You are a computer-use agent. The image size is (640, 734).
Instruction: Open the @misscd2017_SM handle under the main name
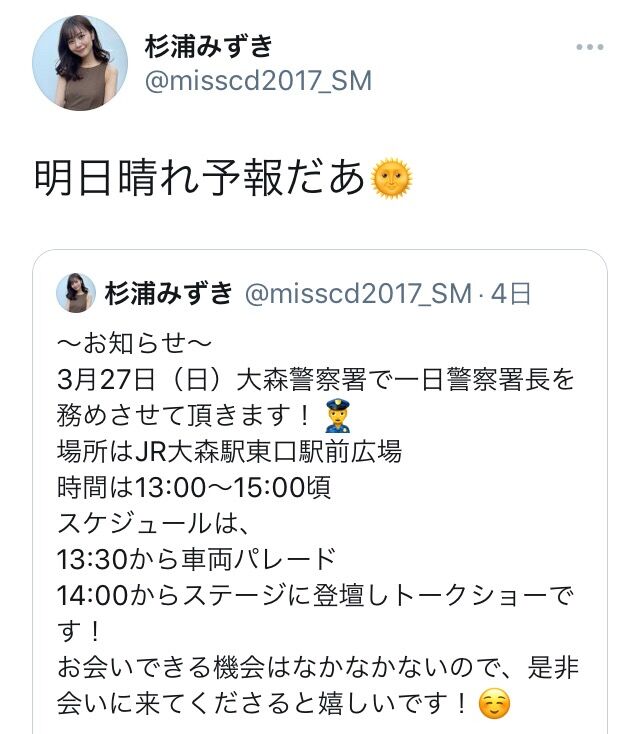coord(258,81)
